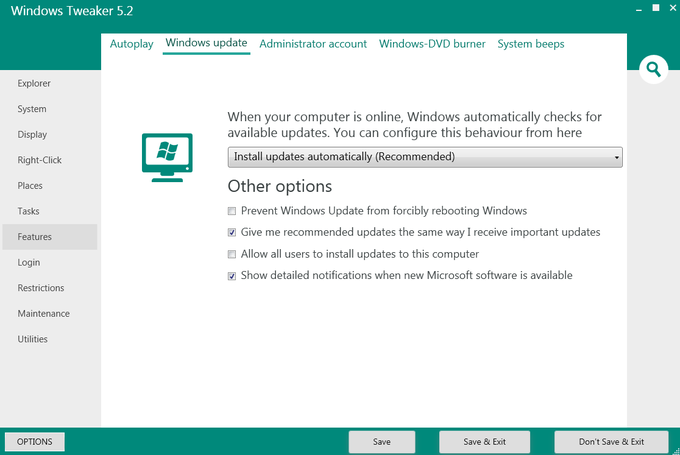Click the Windows monitor logo icon
680x455 pixels.
pyautogui.click(x=167, y=157)
